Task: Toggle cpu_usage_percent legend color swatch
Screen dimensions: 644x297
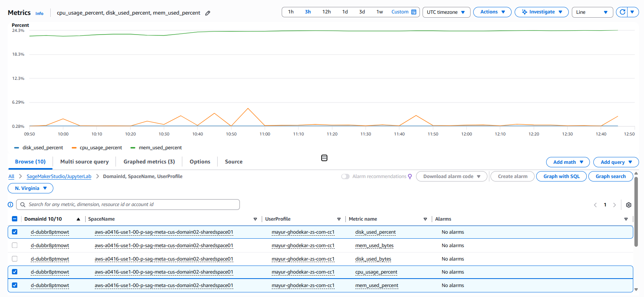Action: (74, 148)
